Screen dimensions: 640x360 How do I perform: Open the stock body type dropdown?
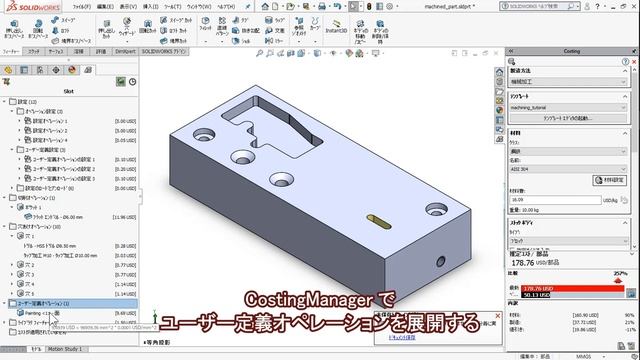point(568,241)
